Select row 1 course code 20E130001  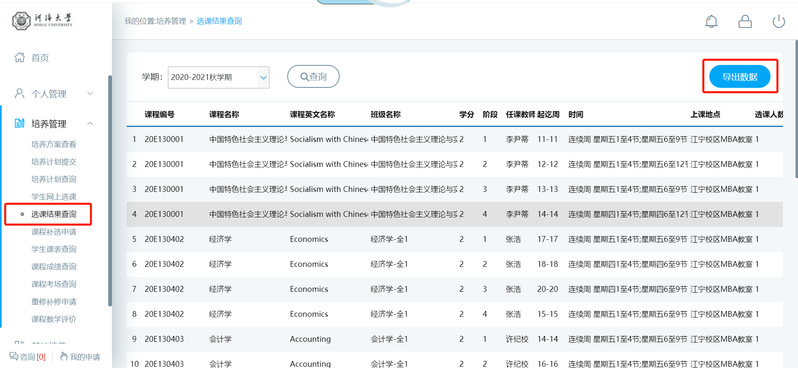point(164,139)
